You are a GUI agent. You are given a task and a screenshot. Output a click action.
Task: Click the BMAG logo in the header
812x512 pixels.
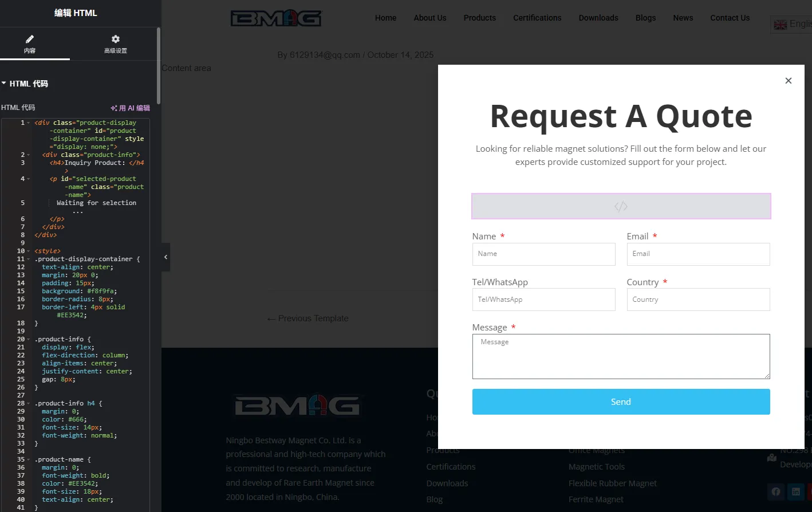[275, 18]
